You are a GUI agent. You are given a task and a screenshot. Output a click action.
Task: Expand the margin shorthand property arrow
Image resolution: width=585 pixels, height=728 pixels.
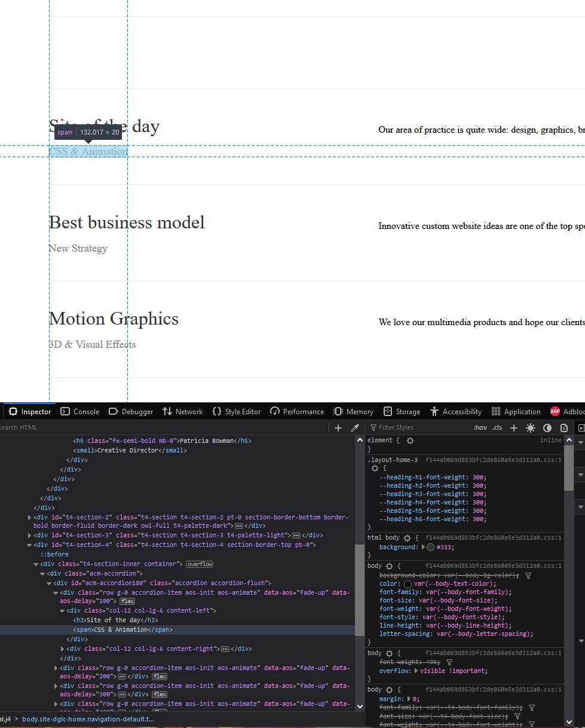tap(409, 699)
